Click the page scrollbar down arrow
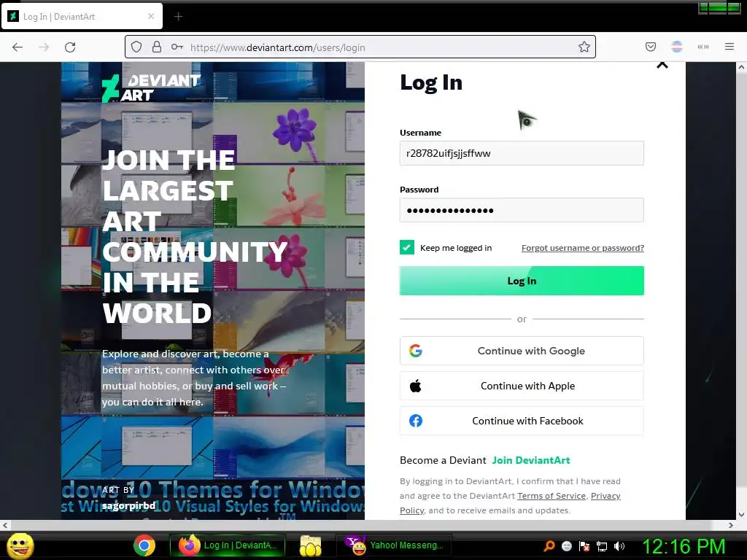Image resolution: width=747 pixels, height=560 pixels. pos(741,515)
